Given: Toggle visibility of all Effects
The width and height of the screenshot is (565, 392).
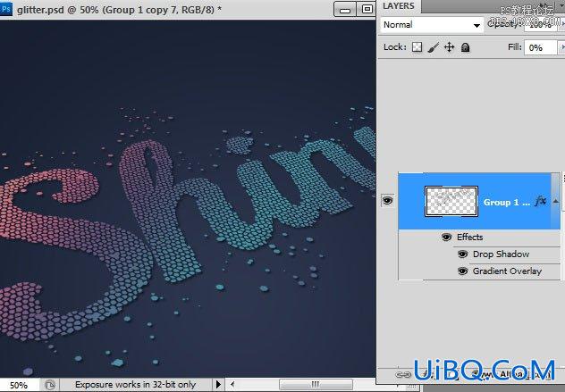Looking at the screenshot, I should point(446,238).
